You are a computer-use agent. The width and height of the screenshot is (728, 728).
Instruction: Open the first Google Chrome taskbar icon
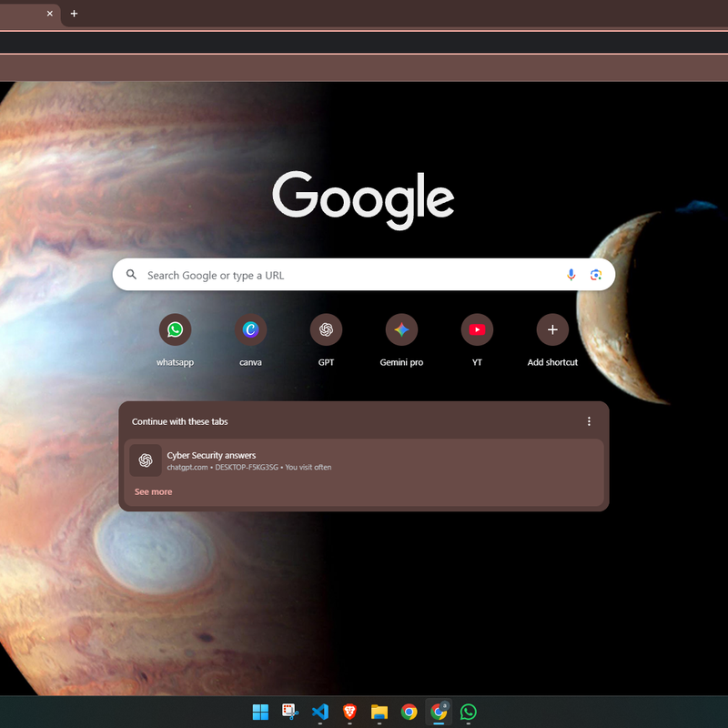[x=409, y=712]
